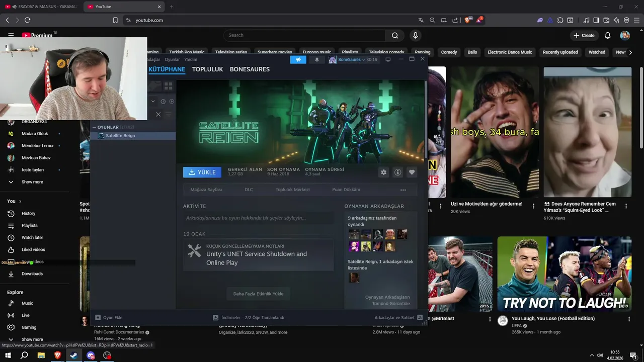Open Music in YouTube Explore section
This screenshot has width=644, height=362.
[x=27, y=303]
